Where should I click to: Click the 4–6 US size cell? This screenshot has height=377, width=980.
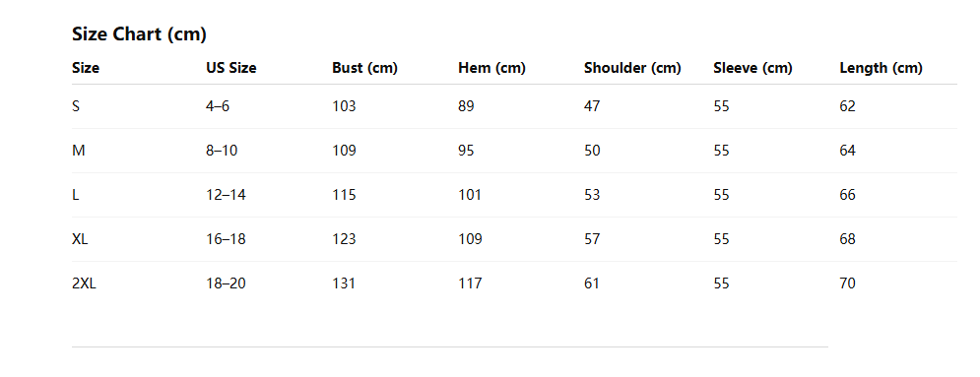[218, 106]
